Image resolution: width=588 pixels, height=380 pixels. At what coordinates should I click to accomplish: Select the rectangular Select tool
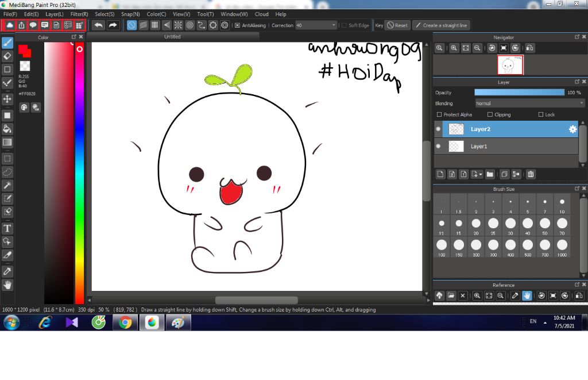coord(7,159)
